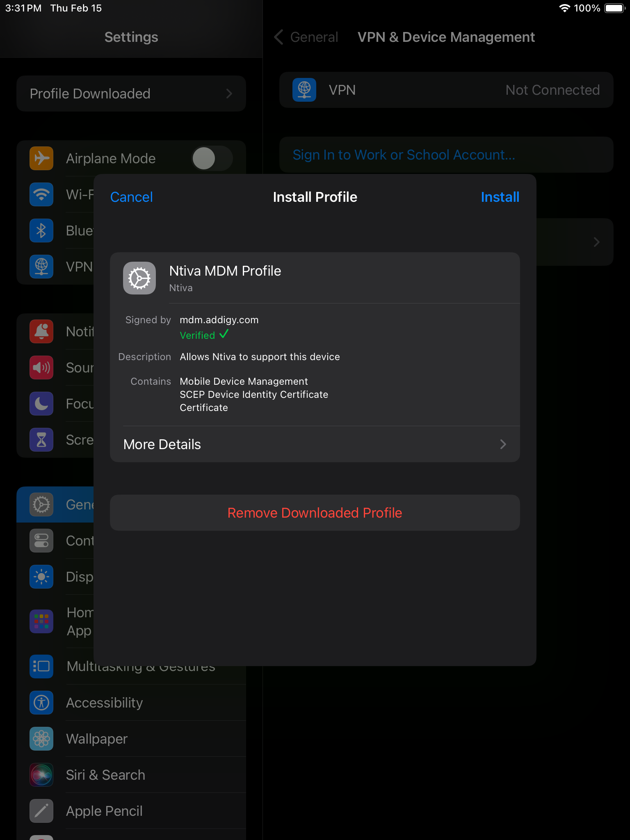
Task: Tap Install to install profile
Action: pyautogui.click(x=500, y=197)
